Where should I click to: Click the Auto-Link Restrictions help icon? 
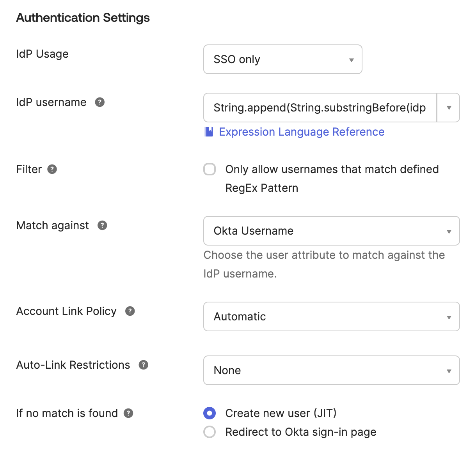click(x=144, y=365)
